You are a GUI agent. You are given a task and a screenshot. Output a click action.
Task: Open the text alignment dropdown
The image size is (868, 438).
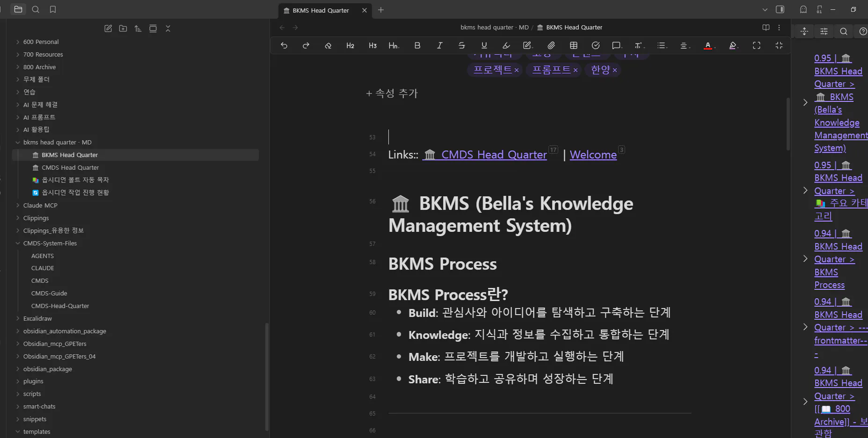(x=684, y=45)
